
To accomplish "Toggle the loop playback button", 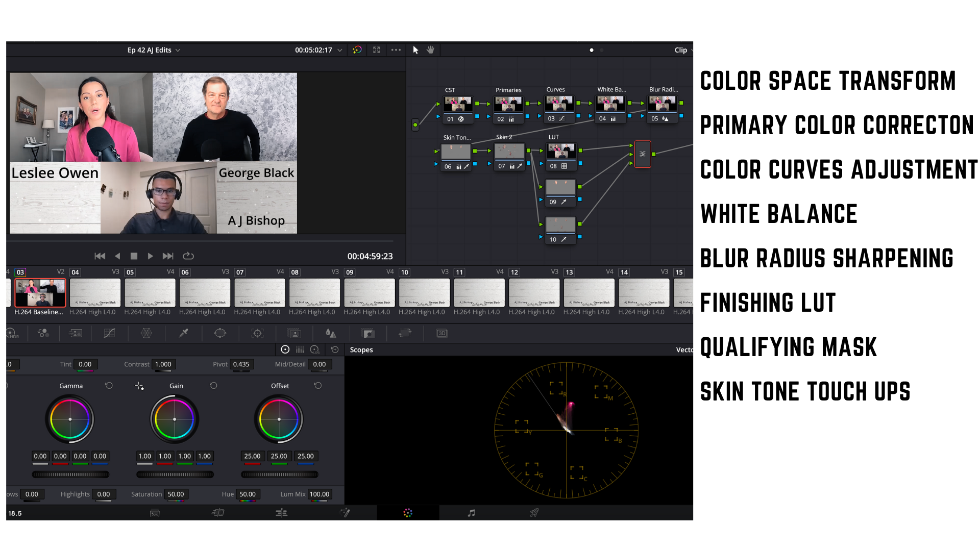I will click(188, 256).
